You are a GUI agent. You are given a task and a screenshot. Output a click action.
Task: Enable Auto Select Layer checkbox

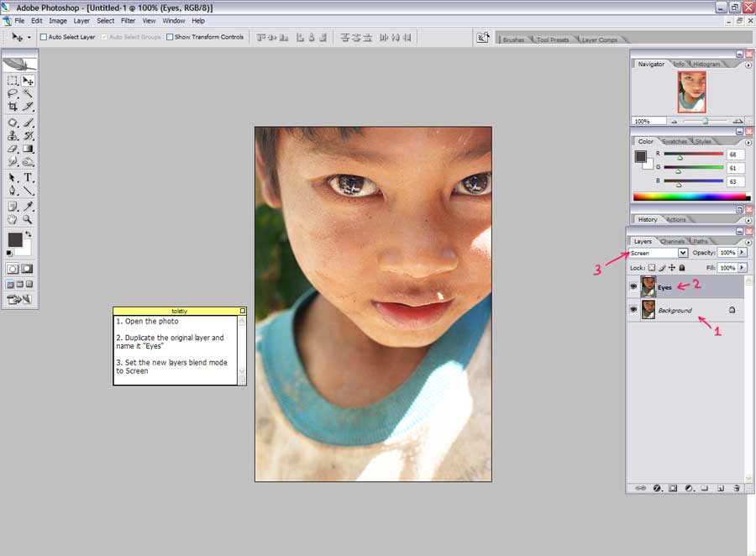point(44,37)
